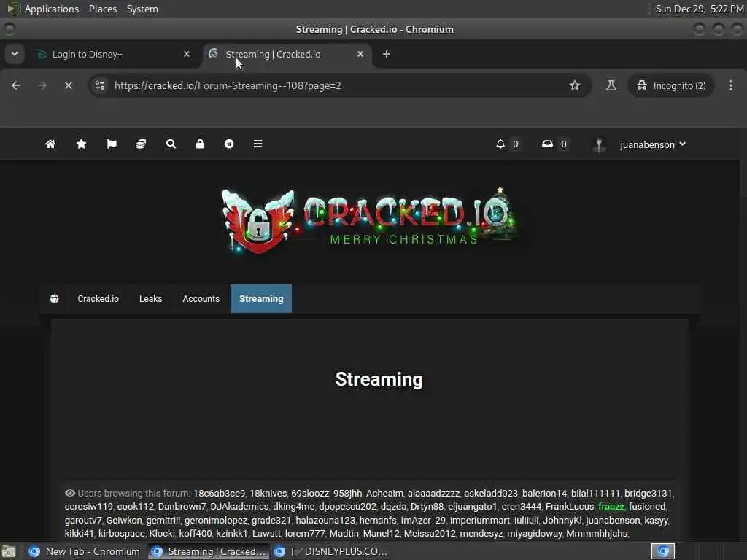Open the System menu

(142, 9)
